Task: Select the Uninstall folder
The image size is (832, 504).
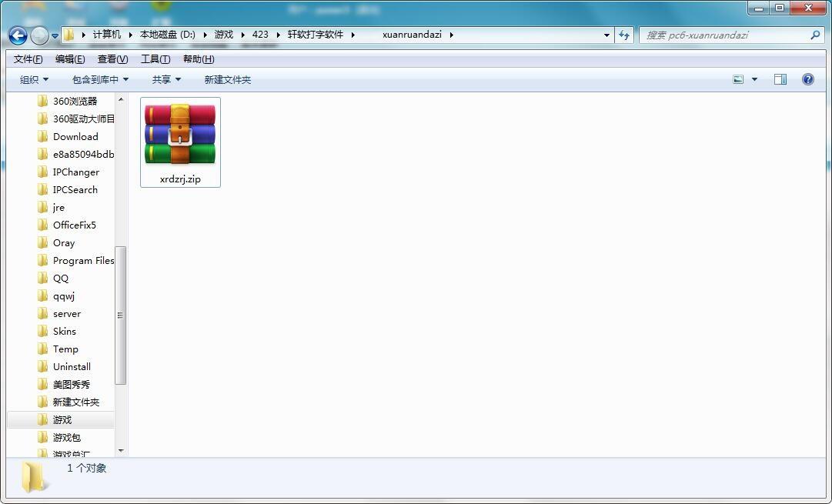Action: point(72,366)
